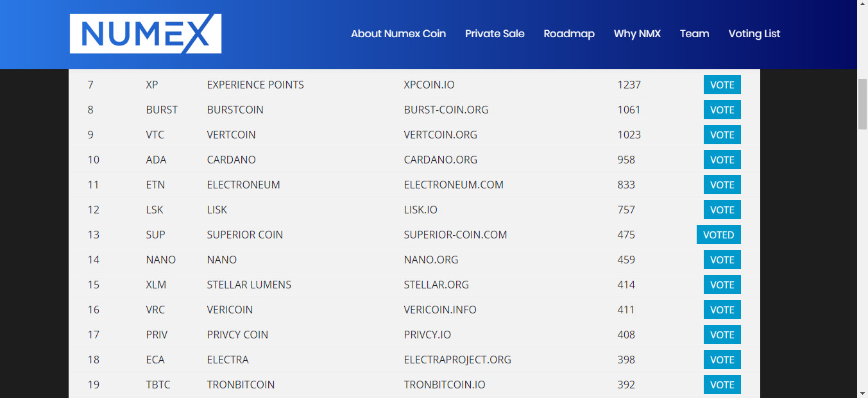Vote for Stellar Lumens
Image resolution: width=868 pixels, height=398 pixels.
pyautogui.click(x=722, y=285)
